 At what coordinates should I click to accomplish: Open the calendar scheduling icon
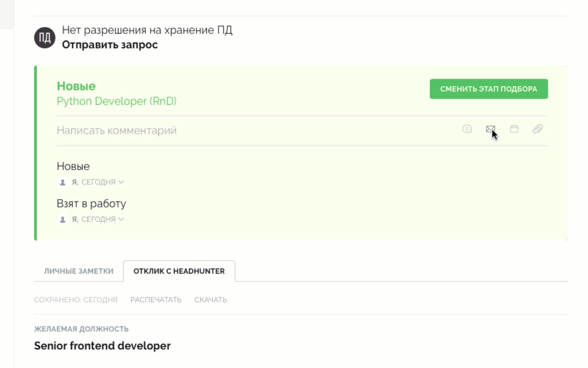[514, 129]
